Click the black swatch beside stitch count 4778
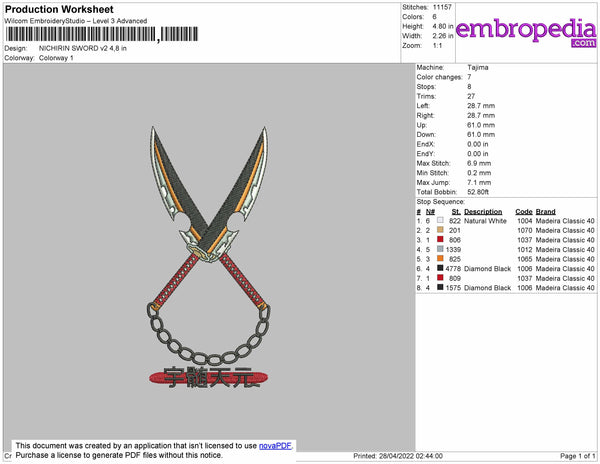The width and height of the screenshot is (600, 464). (x=440, y=268)
